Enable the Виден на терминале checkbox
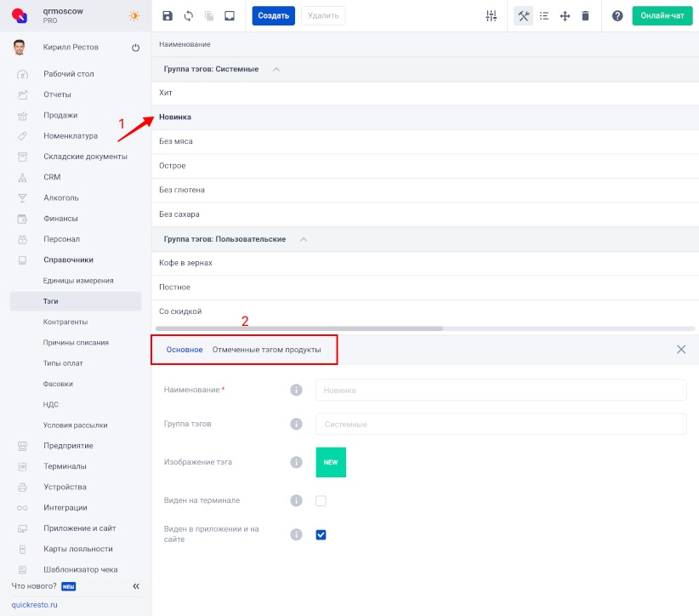Screen dimensions: 699x616 click(321, 501)
